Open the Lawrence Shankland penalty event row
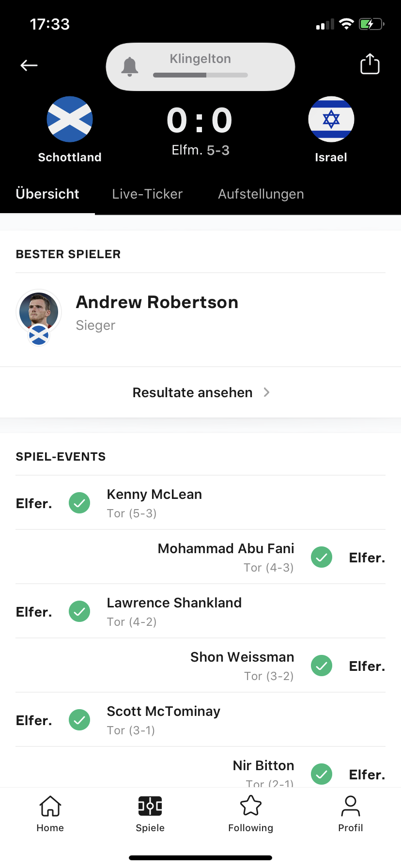This screenshot has height=868, width=401. [200, 611]
